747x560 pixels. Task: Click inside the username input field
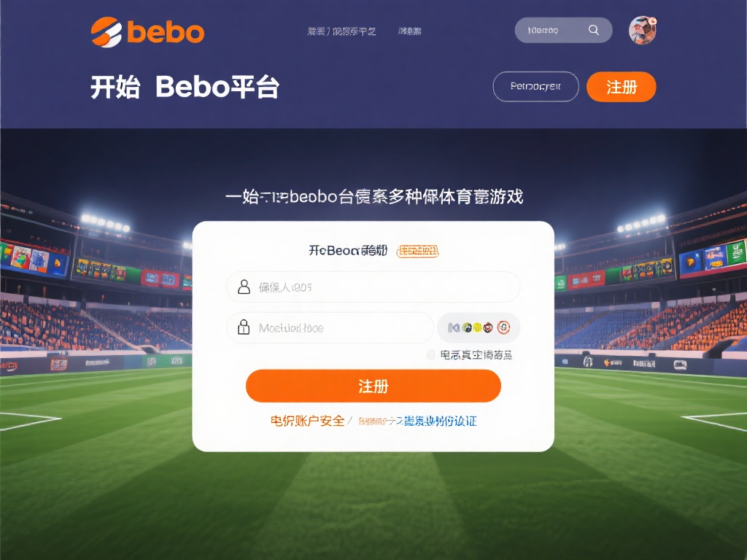click(x=372, y=287)
